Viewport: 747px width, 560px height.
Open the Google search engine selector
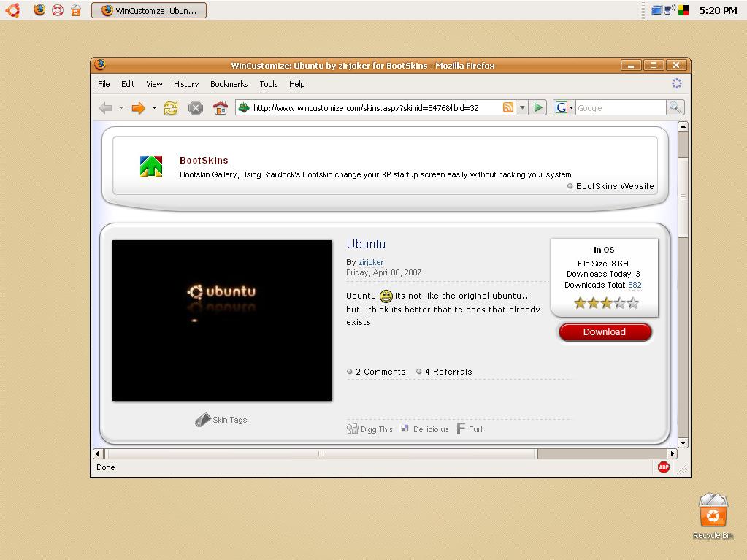pos(564,108)
